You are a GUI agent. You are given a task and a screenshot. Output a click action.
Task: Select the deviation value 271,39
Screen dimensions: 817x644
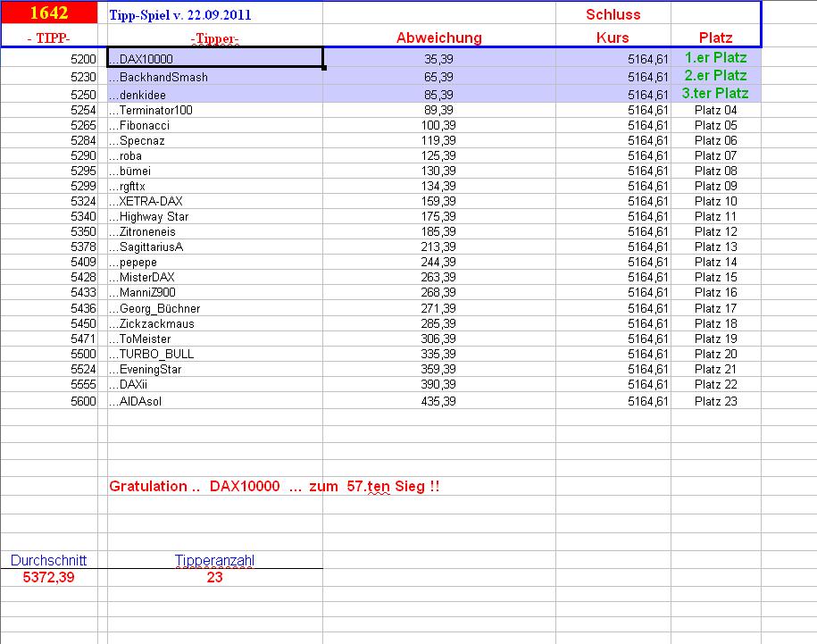(438, 308)
